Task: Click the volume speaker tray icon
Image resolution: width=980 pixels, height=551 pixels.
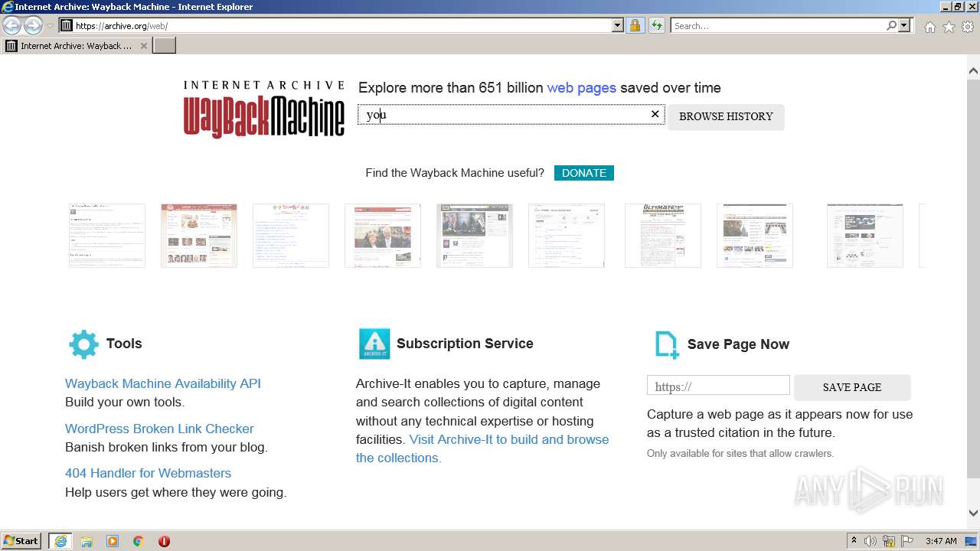Action: tap(871, 541)
